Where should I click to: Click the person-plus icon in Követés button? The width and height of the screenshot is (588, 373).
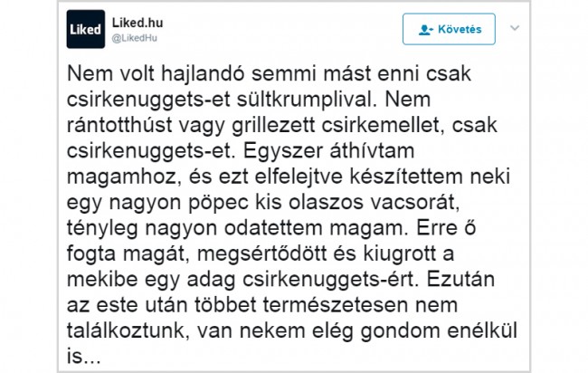click(426, 30)
